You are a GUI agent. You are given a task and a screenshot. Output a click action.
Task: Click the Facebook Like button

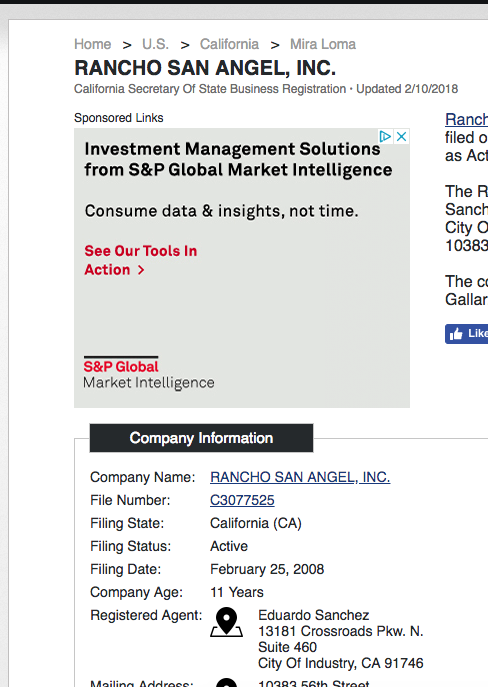[x=467, y=334]
